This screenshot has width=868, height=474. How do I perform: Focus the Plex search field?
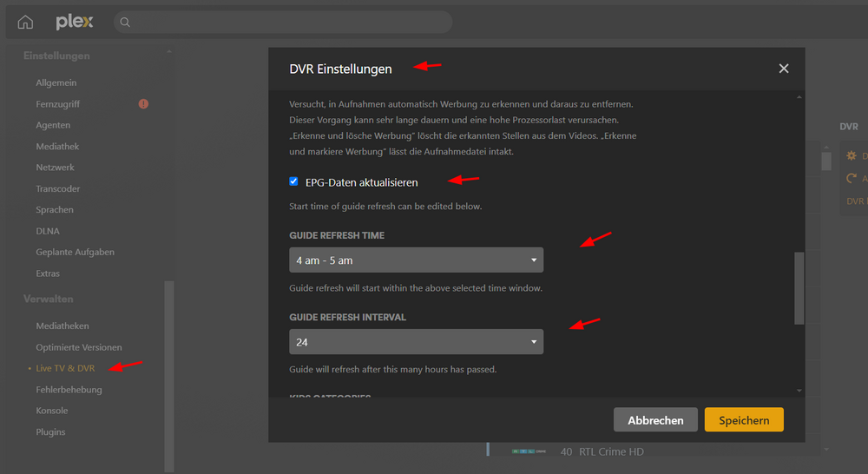(x=283, y=23)
